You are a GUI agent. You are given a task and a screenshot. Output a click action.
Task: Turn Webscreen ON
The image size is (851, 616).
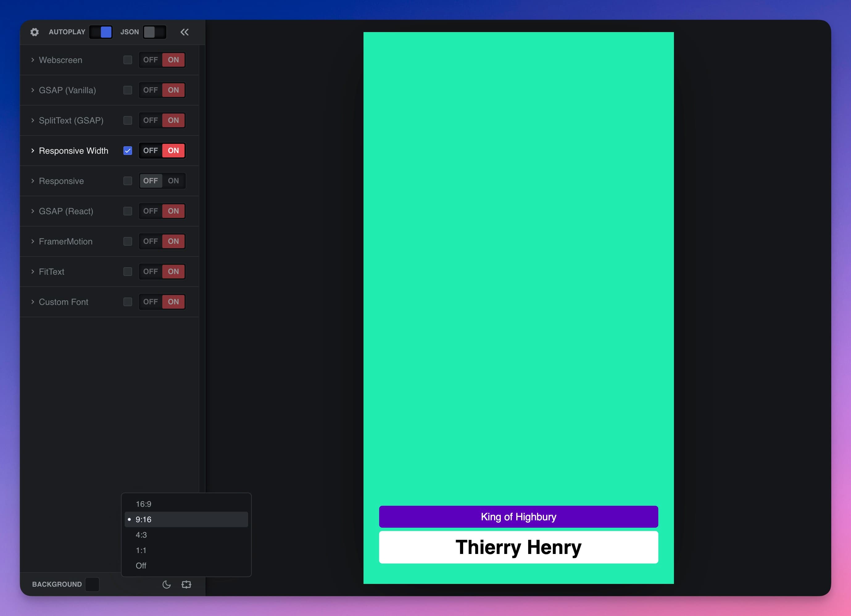click(x=173, y=60)
